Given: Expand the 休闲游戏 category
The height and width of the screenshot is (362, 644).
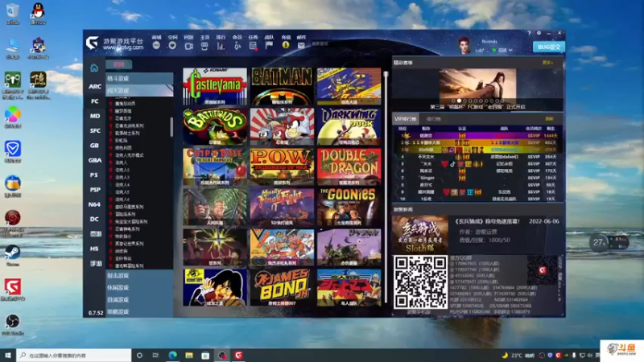Looking at the screenshot, I should (139, 288).
